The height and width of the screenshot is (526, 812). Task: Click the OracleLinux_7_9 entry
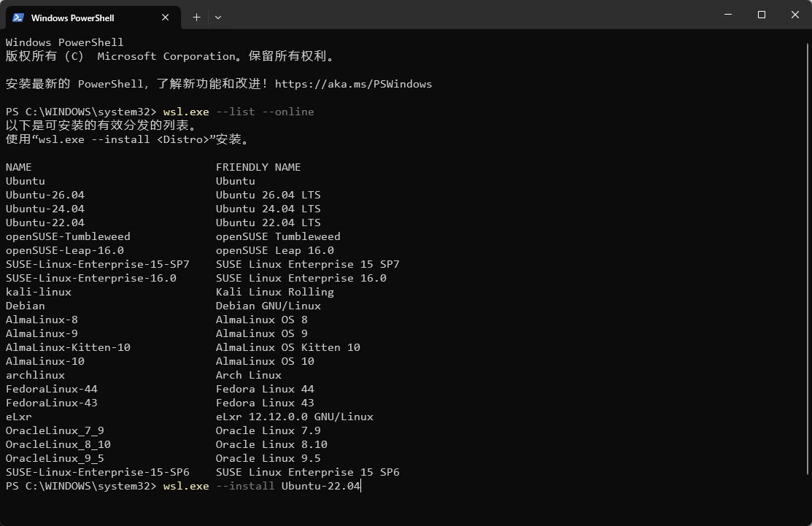click(x=55, y=430)
